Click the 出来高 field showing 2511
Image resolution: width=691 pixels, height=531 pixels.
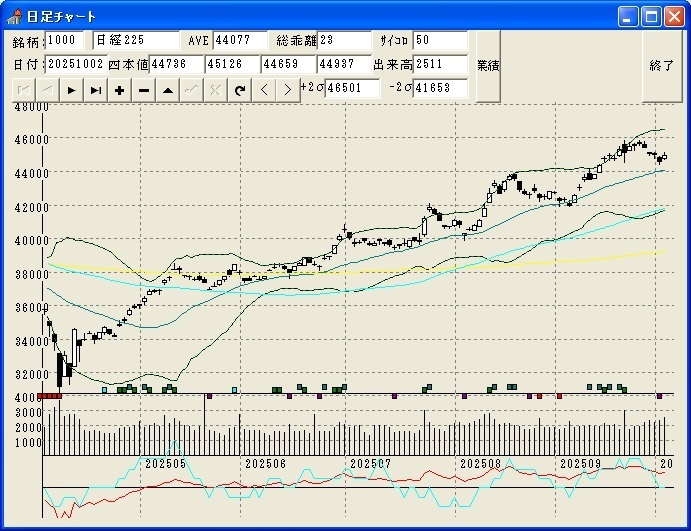pyautogui.click(x=440, y=64)
